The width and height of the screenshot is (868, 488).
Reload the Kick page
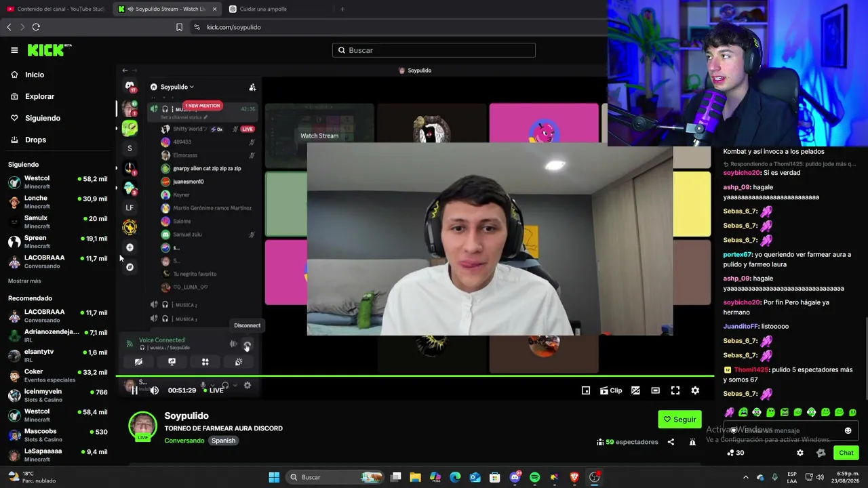[36, 27]
